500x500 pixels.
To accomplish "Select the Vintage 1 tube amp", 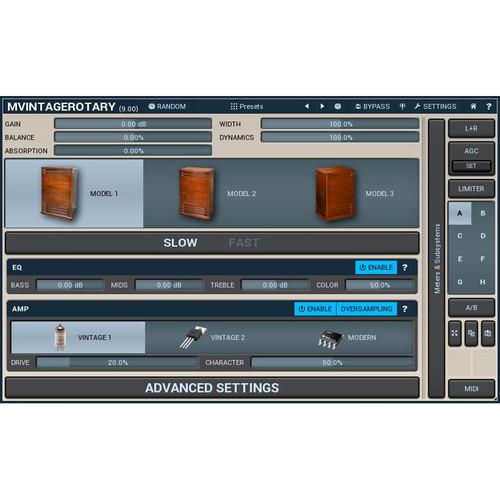I will [x=78, y=337].
